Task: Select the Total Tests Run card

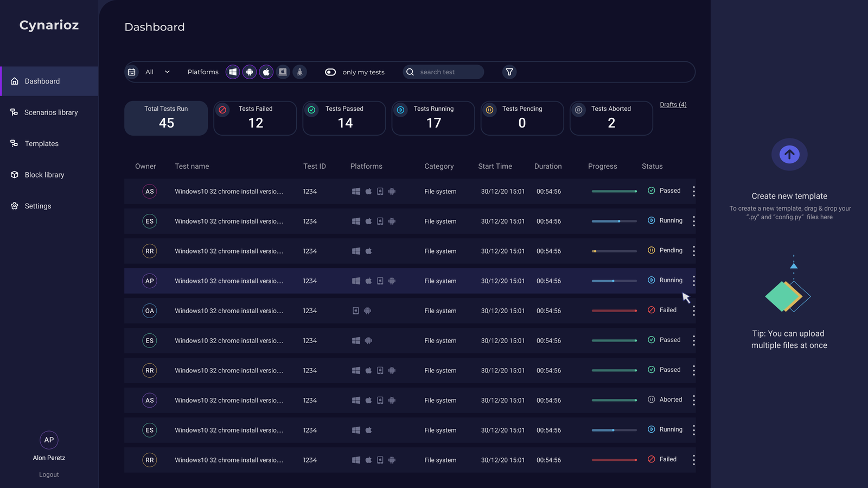Action: pyautogui.click(x=166, y=118)
